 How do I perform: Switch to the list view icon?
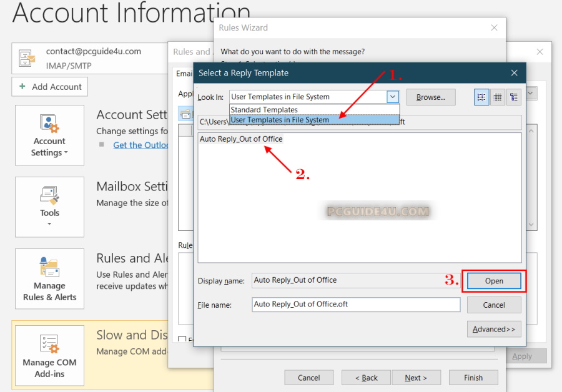[481, 97]
